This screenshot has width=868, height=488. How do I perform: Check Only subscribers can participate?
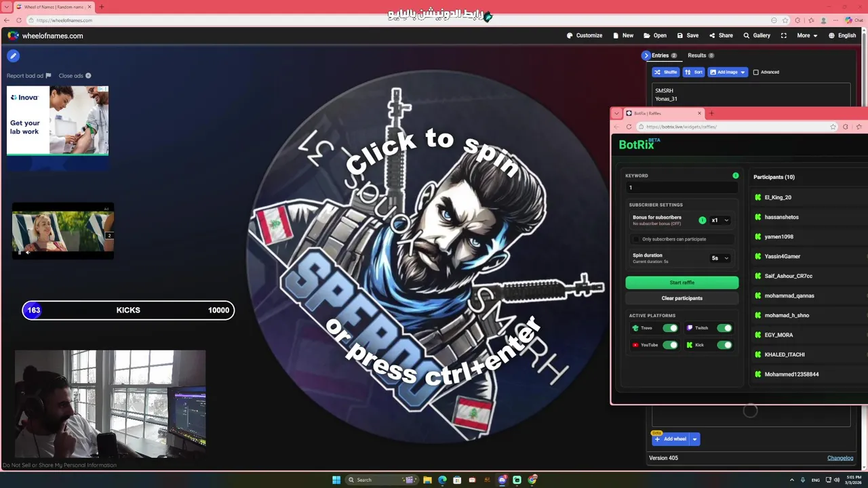636,239
